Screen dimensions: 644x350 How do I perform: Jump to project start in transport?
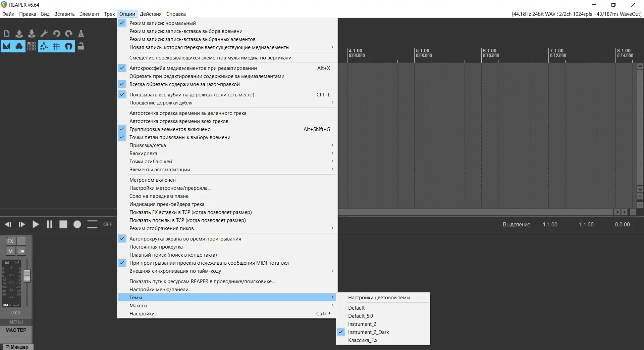coord(8,224)
